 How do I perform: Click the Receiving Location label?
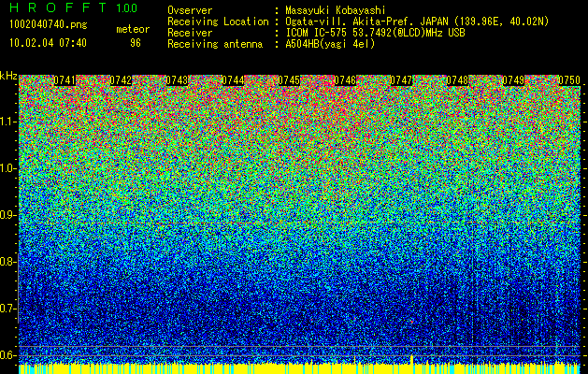click(218, 22)
